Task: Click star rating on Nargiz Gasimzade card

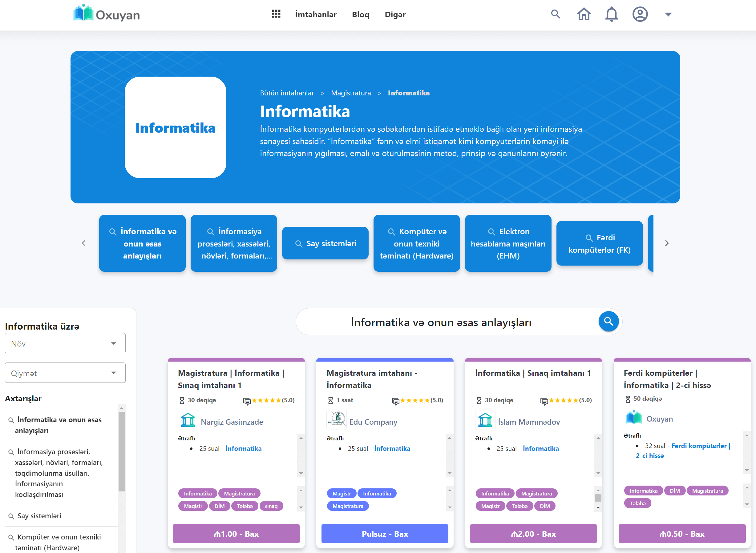Action: (x=266, y=400)
